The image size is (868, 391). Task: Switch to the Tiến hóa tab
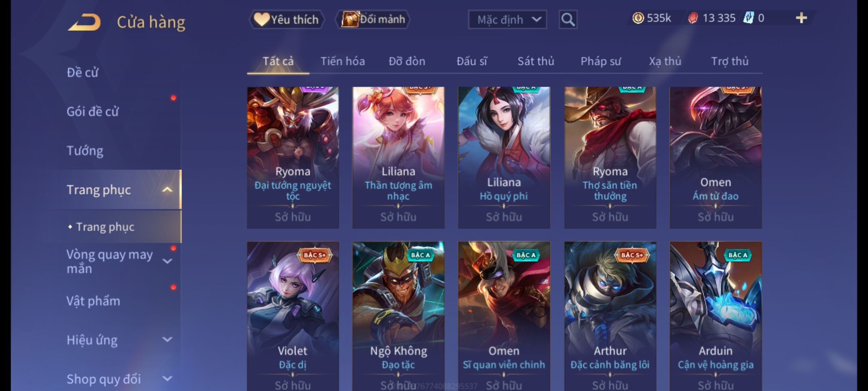pos(342,61)
